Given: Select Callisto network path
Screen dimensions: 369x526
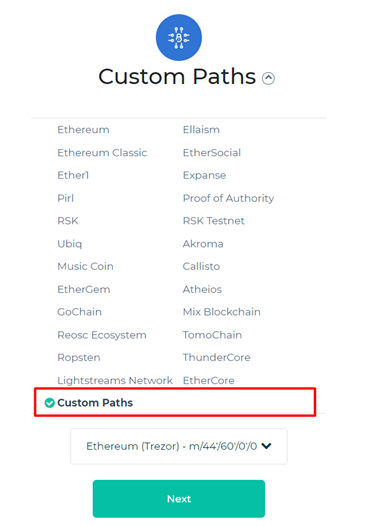Looking at the screenshot, I should pyautogui.click(x=201, y=266).
